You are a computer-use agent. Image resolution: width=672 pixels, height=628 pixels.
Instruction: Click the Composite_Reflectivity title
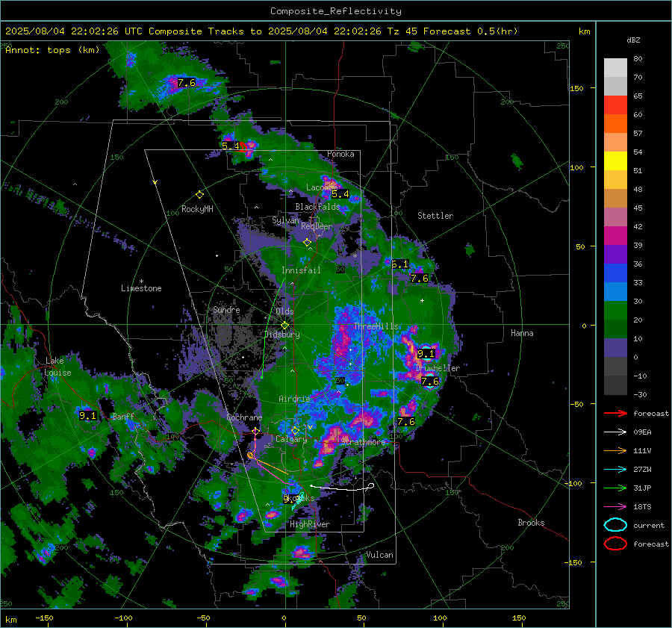pos(336,11)
